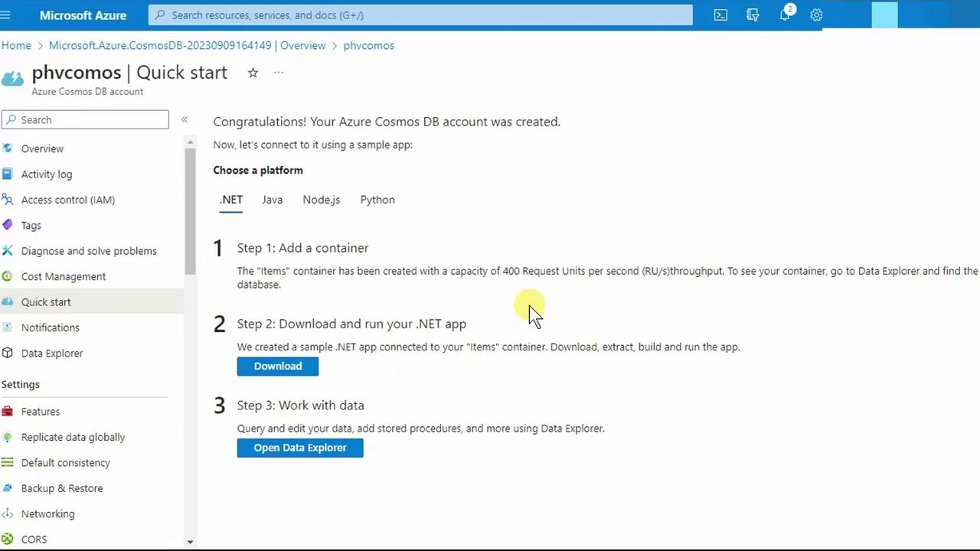
Task: Select the Python platform tab
Action: [377, 200]
